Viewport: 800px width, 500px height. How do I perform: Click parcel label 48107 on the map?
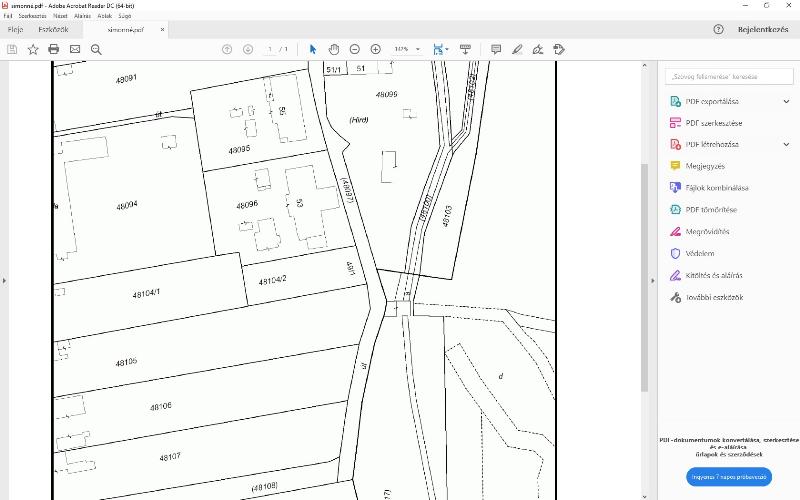click(x=170, y=457)
